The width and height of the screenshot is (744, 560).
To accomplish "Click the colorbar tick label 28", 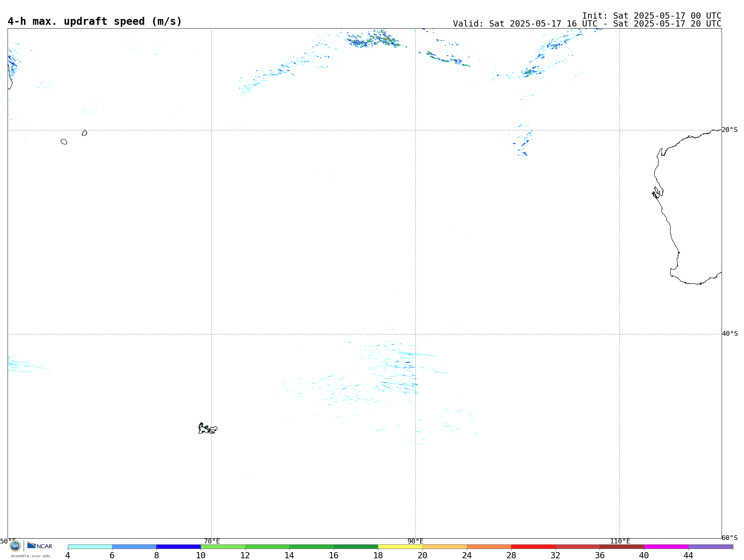I will coord(511,556).
